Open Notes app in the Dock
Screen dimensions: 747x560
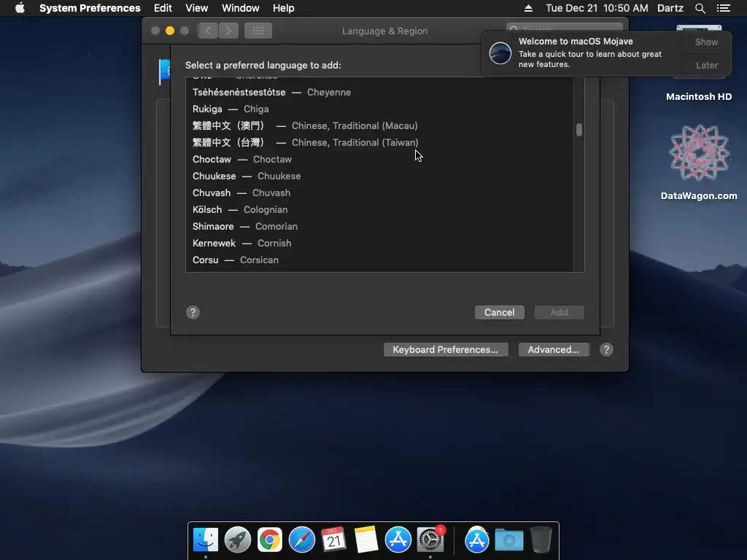[x=366, y=540]
